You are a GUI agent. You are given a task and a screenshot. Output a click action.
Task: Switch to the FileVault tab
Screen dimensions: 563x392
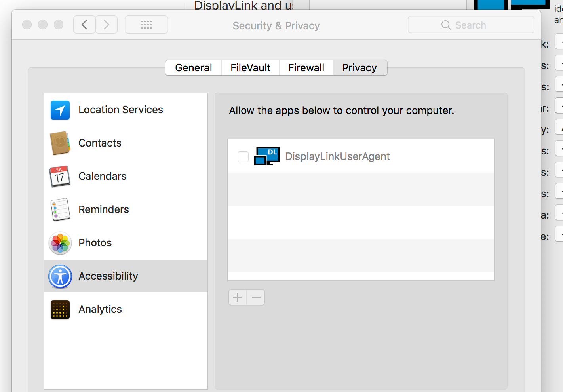(251, 68)
